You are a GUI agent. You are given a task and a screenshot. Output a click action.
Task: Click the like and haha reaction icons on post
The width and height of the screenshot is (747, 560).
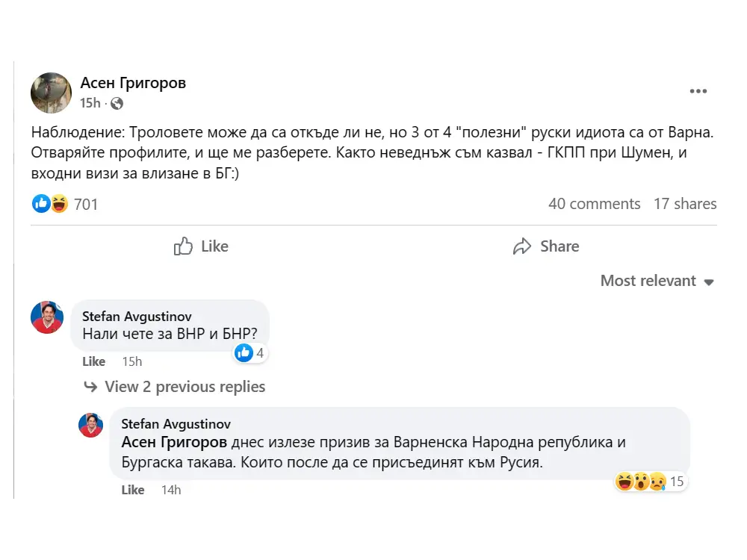51,203
